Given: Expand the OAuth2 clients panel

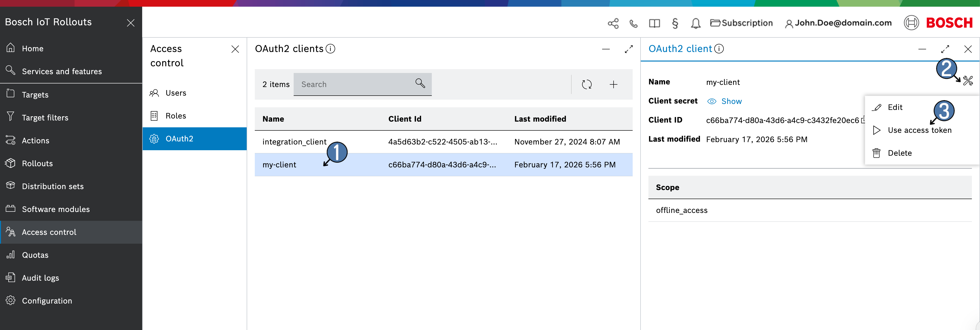Looking at the screenshot, I should coord(628,49).
